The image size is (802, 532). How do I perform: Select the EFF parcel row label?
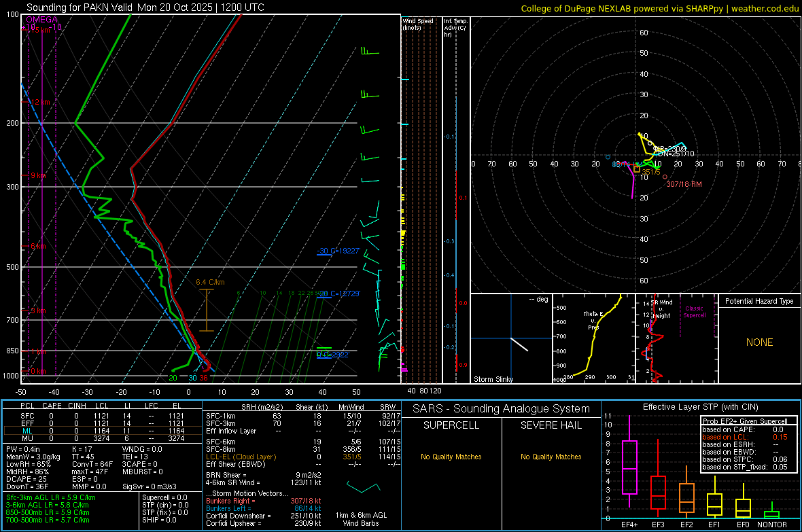point(27,423)
